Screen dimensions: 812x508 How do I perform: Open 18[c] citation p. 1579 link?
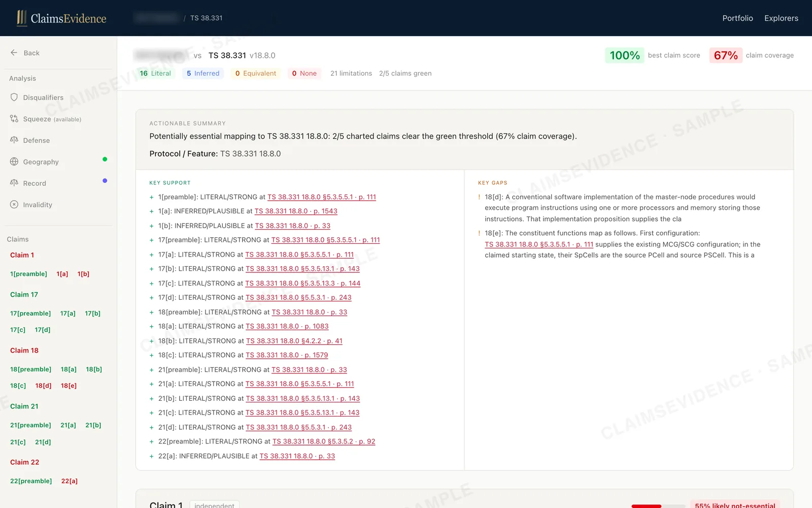[287, 355]
